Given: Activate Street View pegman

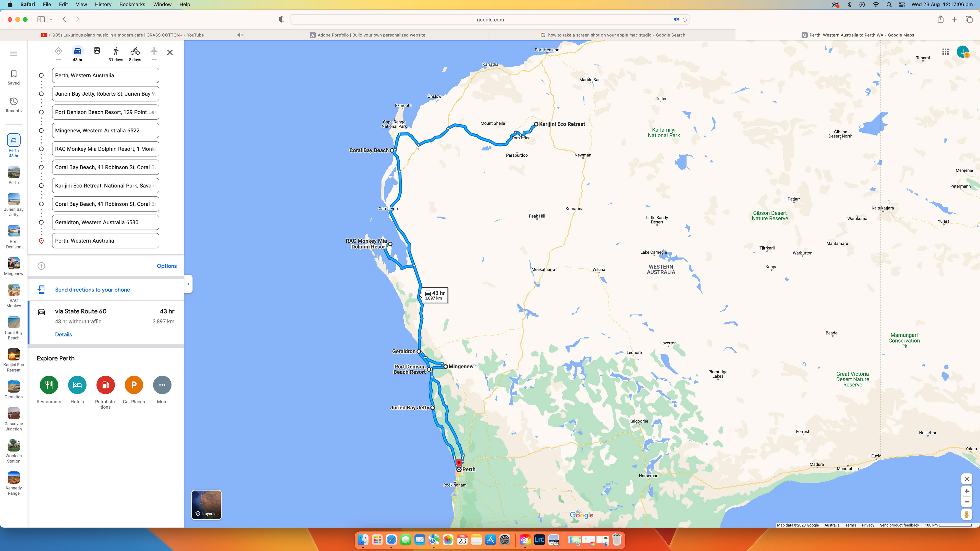Looking at the screenshot, I should 967,515.
